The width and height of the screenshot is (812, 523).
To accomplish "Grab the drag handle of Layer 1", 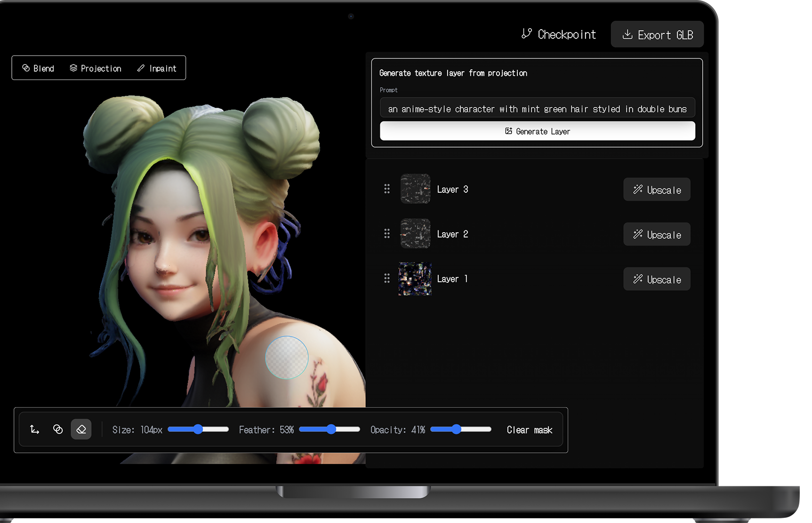I will [x=387, y=278].
